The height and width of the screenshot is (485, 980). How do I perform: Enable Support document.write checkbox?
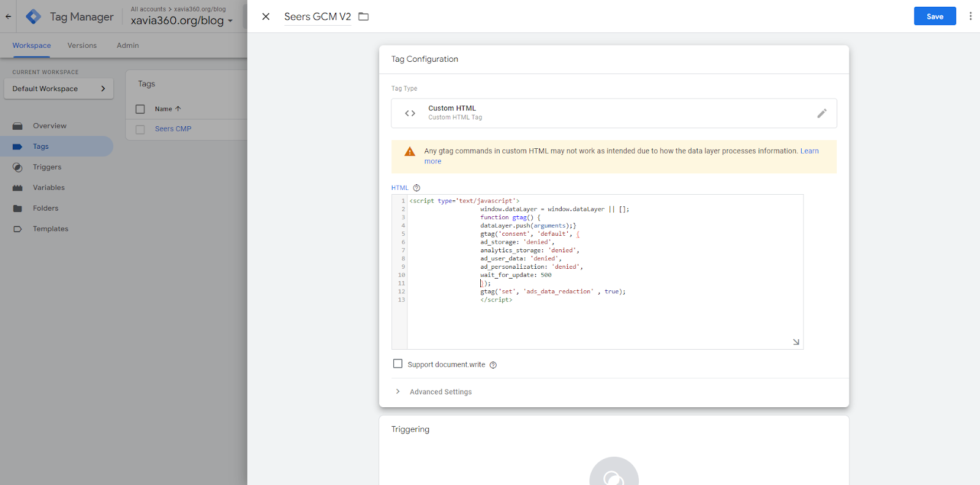pyautogui.click(x=398, y=364)
